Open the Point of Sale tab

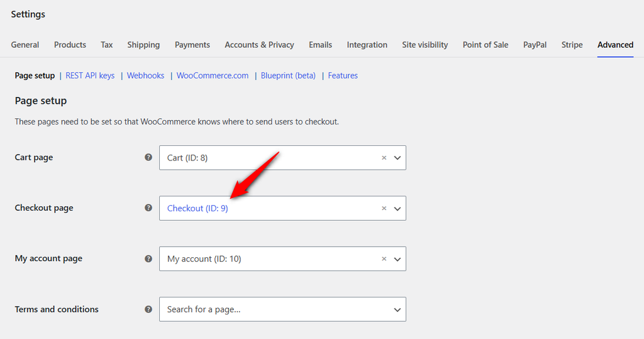[486, 45]
